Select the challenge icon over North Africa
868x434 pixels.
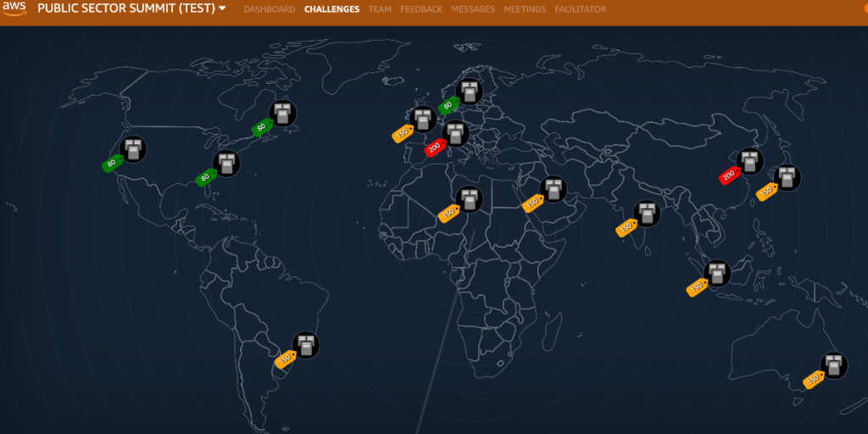point(469,199)
